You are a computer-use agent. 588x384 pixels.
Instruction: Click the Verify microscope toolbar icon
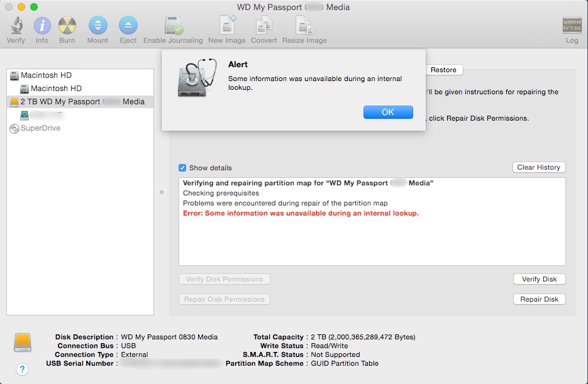[x=16, y=26]
